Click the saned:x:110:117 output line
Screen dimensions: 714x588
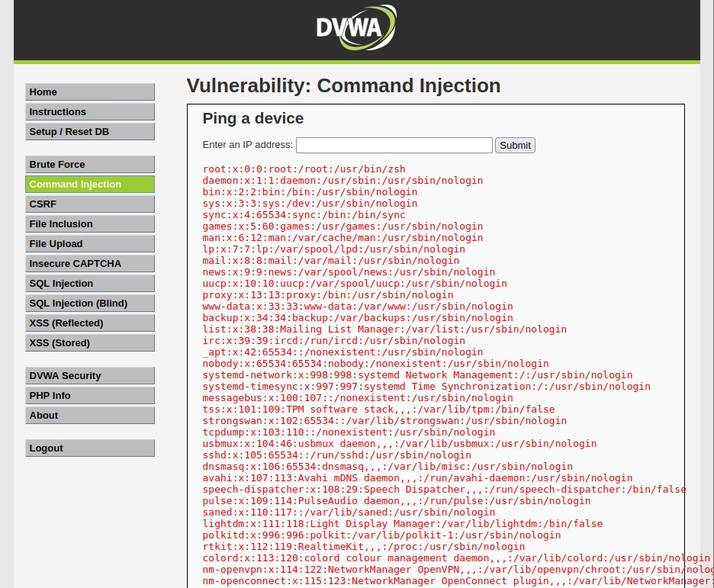click(x=349, y=512)
